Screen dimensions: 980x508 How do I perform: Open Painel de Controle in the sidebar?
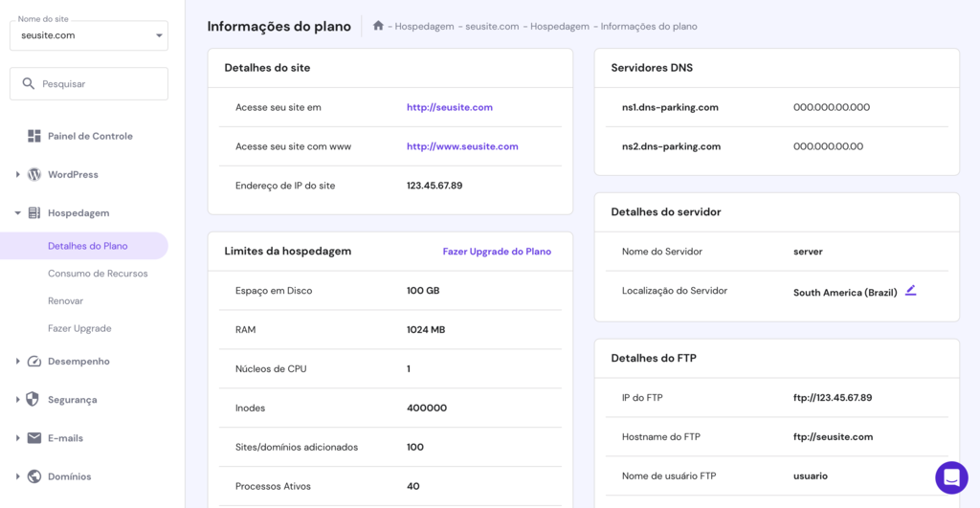click(x=90, y=136)
